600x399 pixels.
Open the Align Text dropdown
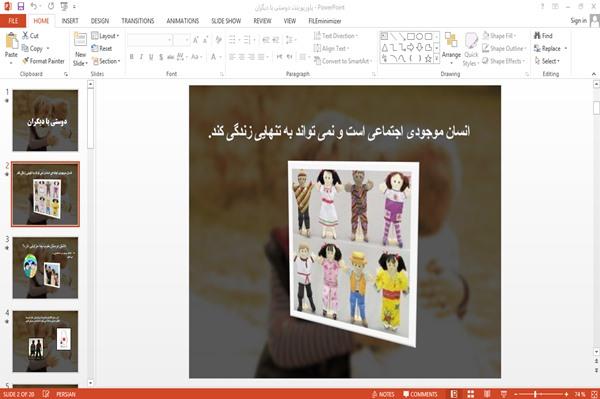coord(332,49)
